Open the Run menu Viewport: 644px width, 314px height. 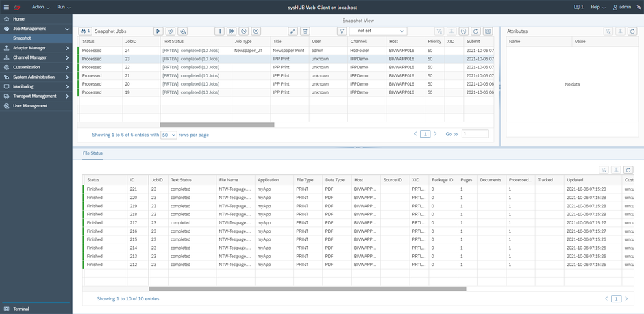(64, 7)
